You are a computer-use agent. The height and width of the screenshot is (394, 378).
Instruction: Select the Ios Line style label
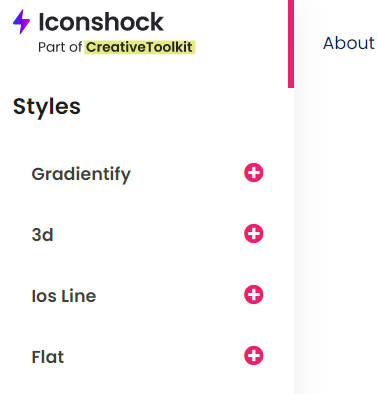click(64, 296)
